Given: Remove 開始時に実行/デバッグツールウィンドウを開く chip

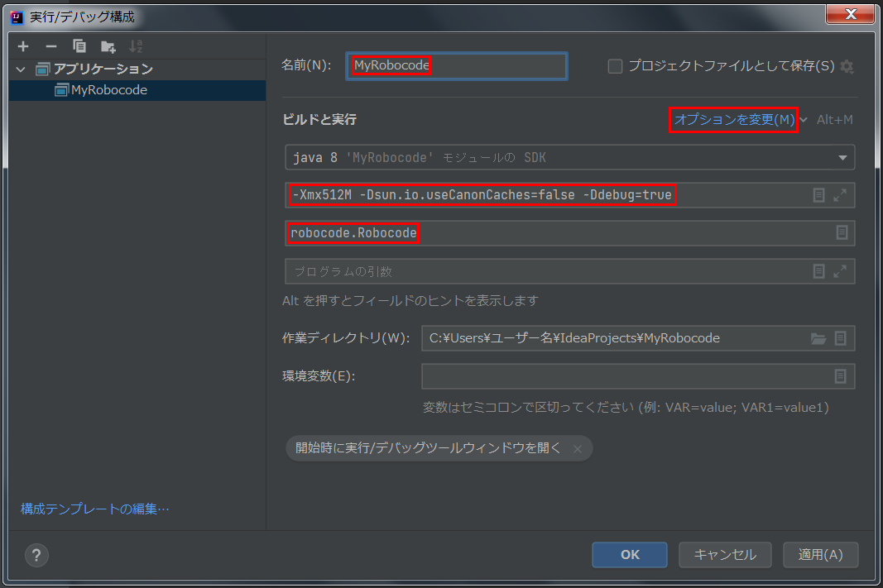Looking at the screenshot, I should click(x=577, y=449).
